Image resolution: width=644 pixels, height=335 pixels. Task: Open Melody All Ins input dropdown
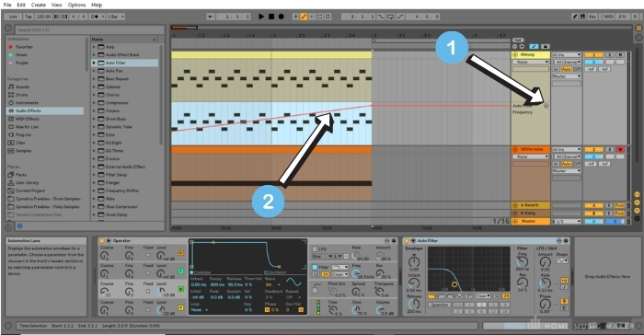click(x=567, y=54)
